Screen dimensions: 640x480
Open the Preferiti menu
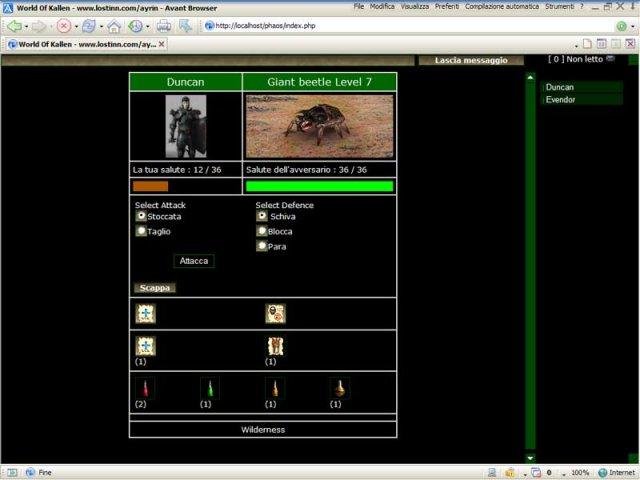coord(447,7)
